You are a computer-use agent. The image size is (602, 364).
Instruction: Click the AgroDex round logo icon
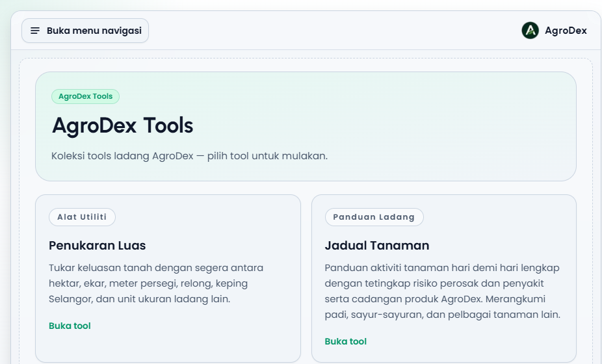click(530, 31)
